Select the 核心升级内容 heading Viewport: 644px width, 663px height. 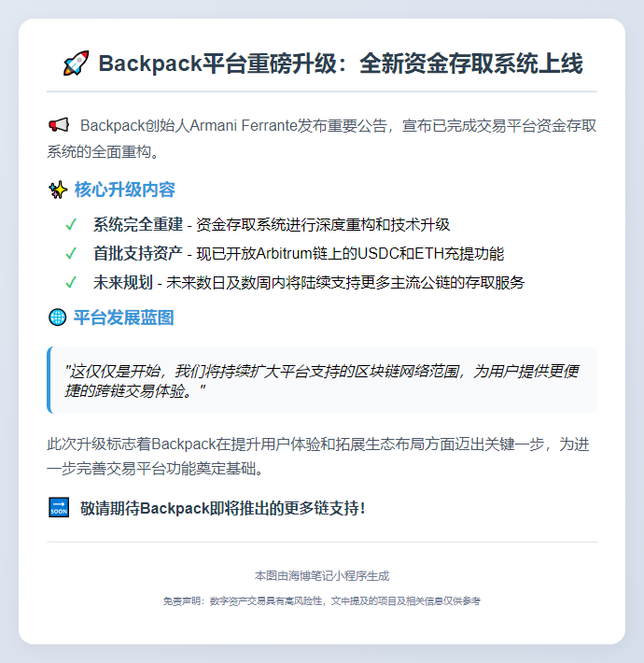[x=125, y=190]
